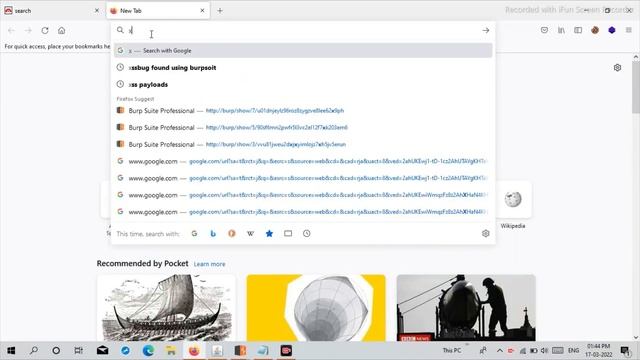Open Microsoft Edge from the taskbar
640x360 pixels.
coord(148,350)
